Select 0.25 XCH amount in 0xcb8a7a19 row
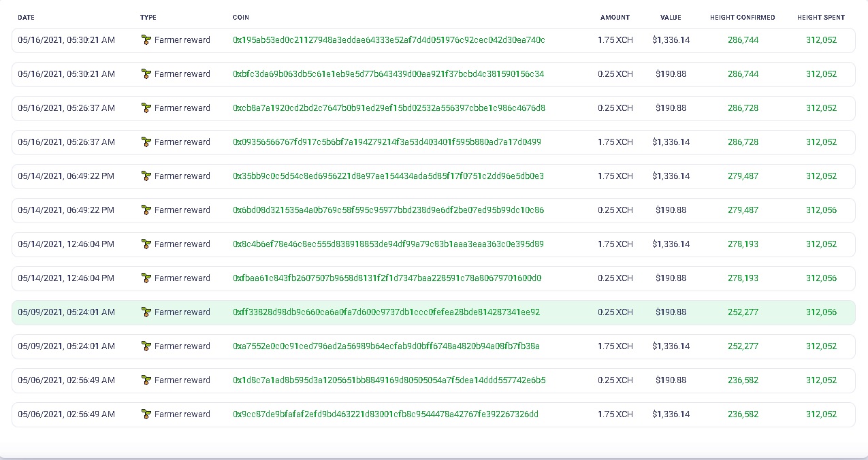Viewport: 868px width, 460px height. (x=615, y=108)
